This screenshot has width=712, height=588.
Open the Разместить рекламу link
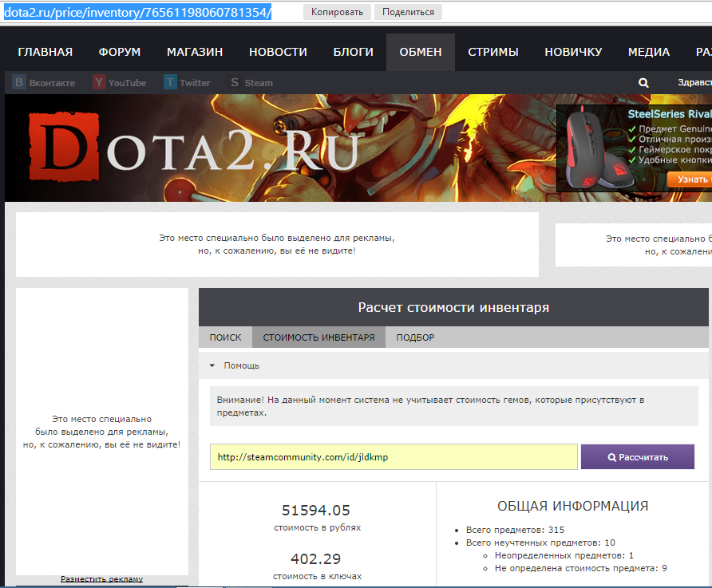coord(101,579)
